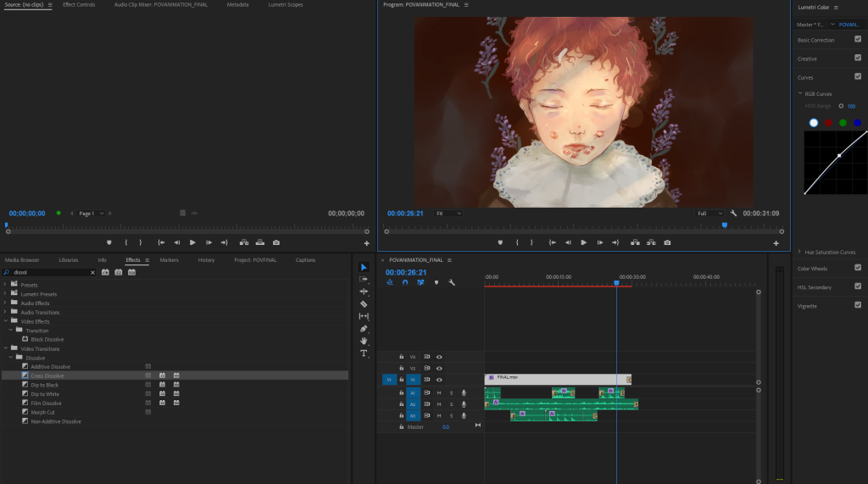Click Play in the Source monitor
Viewport: 868px width, 484px height.
(192, 242)
